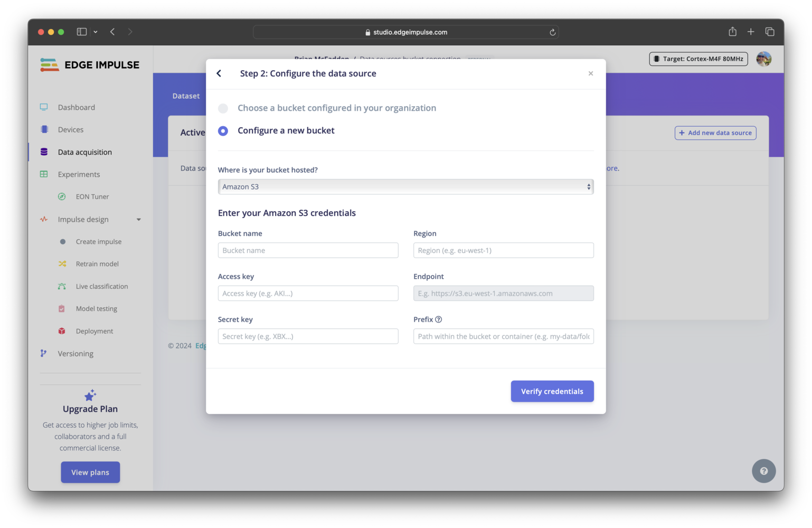Open Create impulse page
The image size is (812, 528).
(x=99, y=242)
